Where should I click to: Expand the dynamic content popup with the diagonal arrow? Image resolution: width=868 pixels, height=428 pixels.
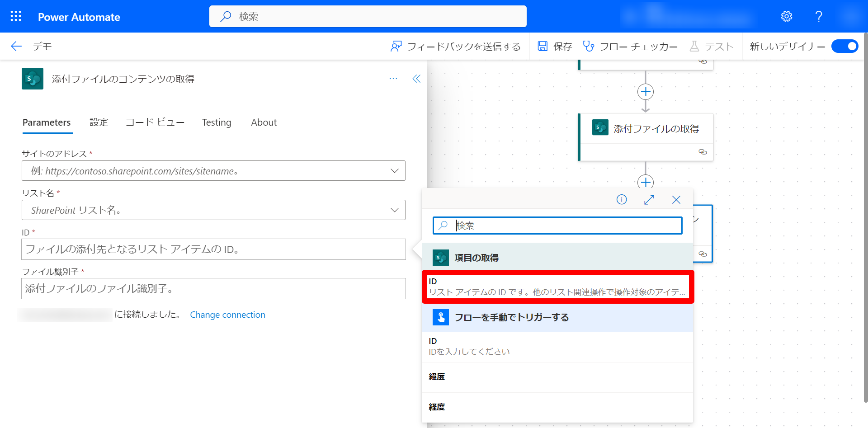(649, 199)
